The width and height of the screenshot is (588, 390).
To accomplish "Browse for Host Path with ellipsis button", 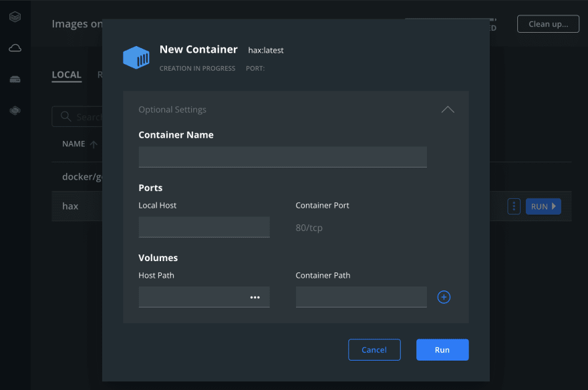I will click(x=255, y=297).
